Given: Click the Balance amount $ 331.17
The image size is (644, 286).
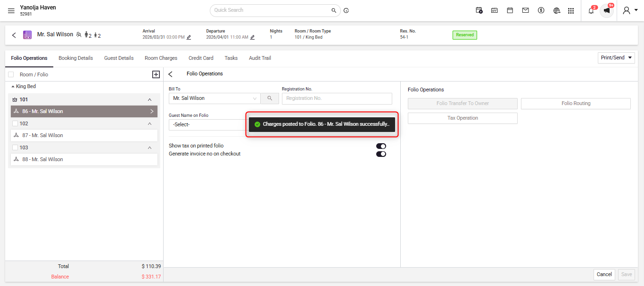Looking at the screenshot, I should click(x=151, y=277).
